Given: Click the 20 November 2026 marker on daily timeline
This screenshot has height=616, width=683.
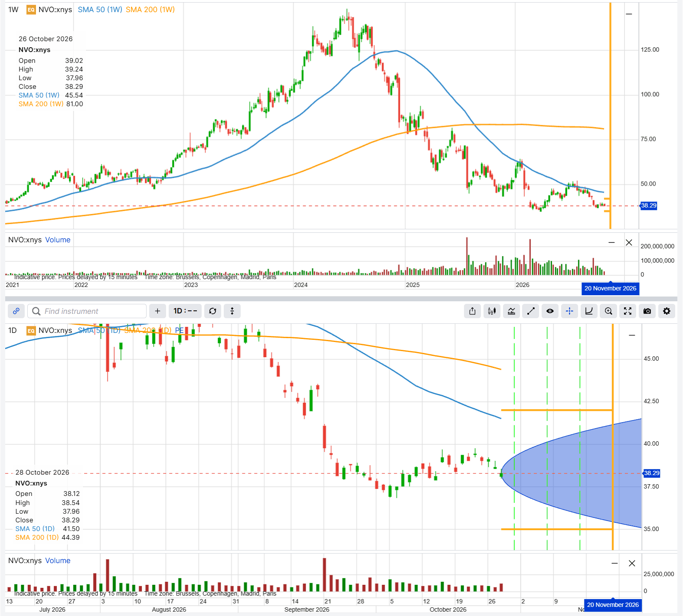Looking at the screenshot, I should [x=613, y=605].
